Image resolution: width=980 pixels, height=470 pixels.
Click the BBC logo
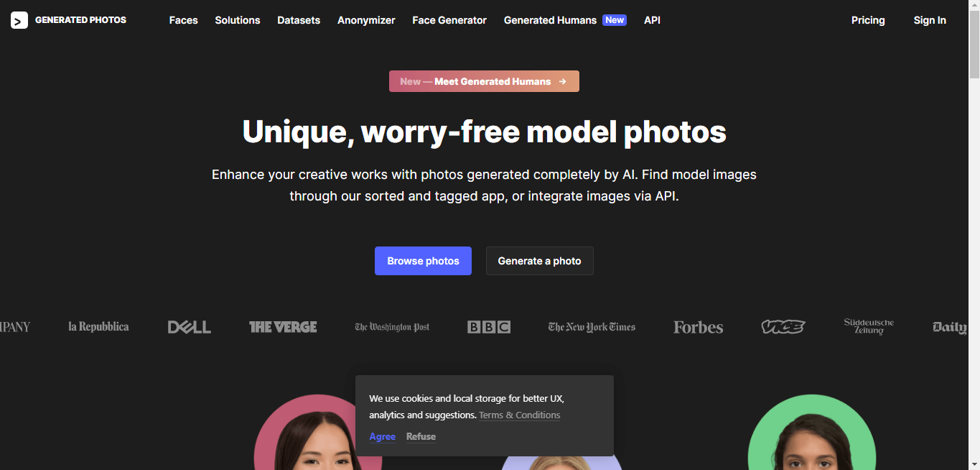(489, 327)
